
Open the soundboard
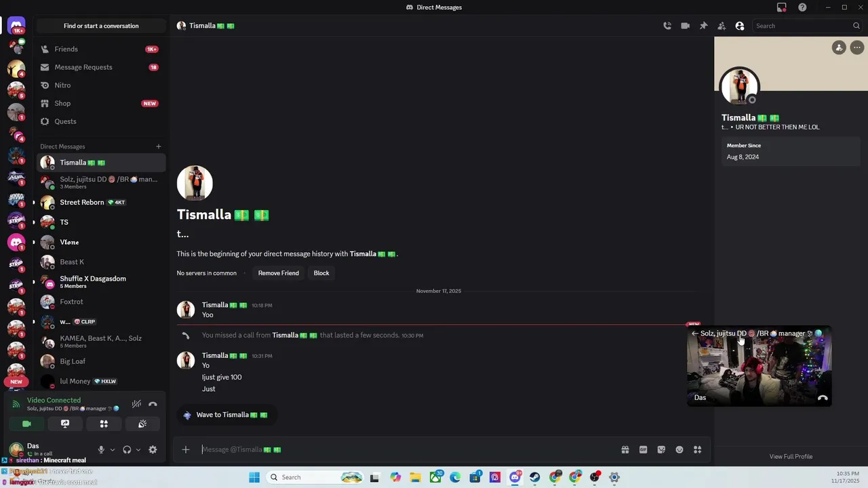[x=142, y=424]
